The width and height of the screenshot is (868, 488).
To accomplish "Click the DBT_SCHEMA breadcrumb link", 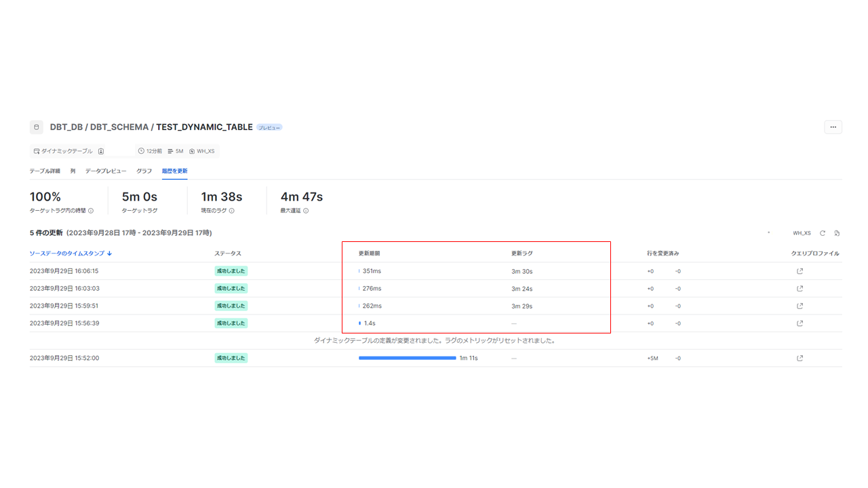I will 119,127.
